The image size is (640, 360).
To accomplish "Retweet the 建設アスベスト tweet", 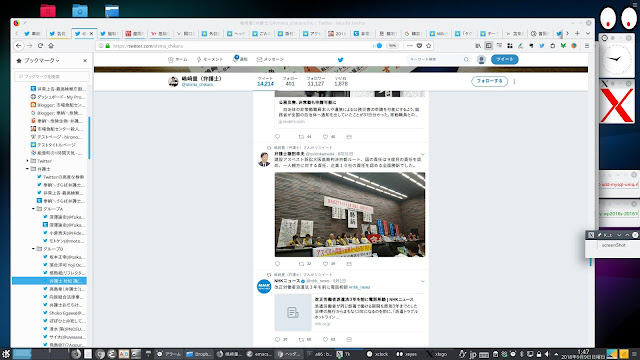I will [x=301, y=264].
